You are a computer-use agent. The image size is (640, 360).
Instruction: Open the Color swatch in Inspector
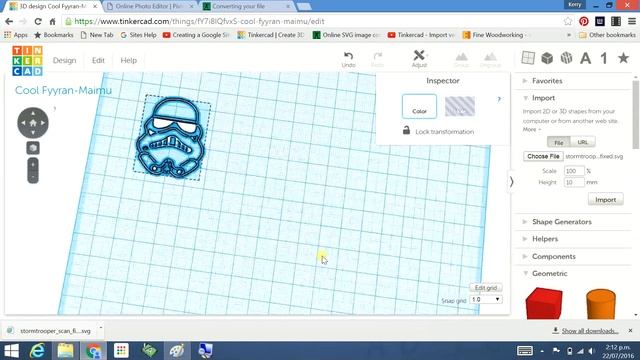[x=419, y=107]
